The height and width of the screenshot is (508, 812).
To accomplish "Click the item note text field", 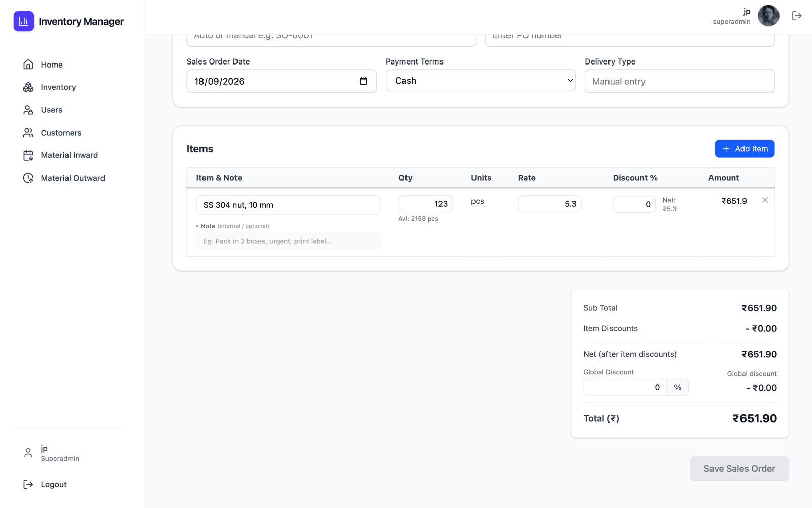I will tap(288, 241).
